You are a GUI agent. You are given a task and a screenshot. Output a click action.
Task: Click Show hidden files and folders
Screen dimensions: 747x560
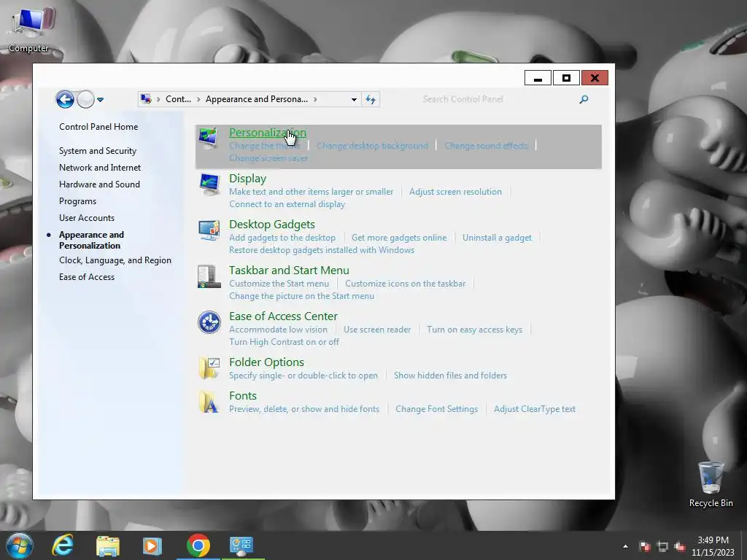click(450, 376)
